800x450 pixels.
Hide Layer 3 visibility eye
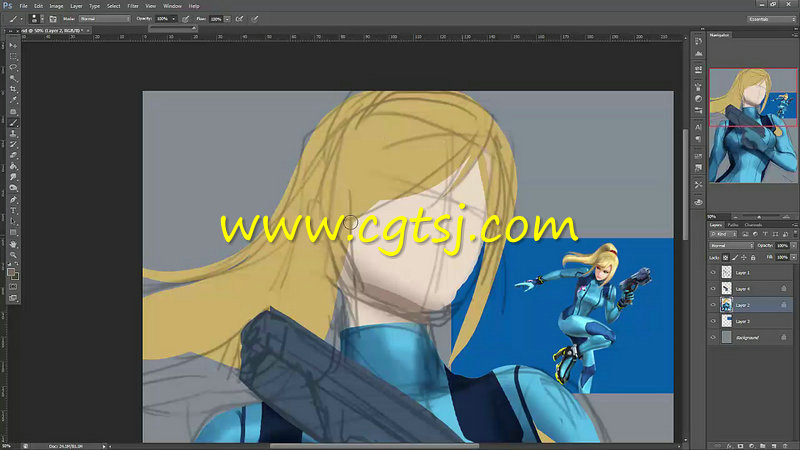(713, 321)
